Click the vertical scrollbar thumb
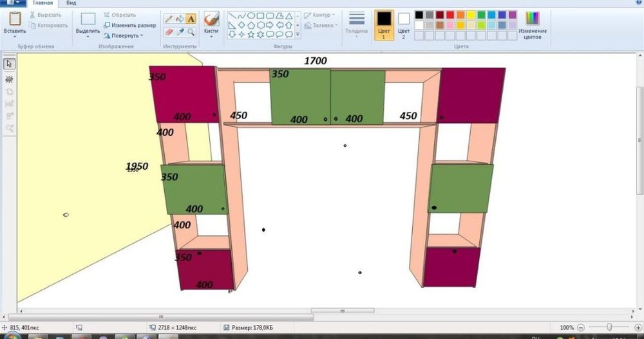 click(640, 140)
